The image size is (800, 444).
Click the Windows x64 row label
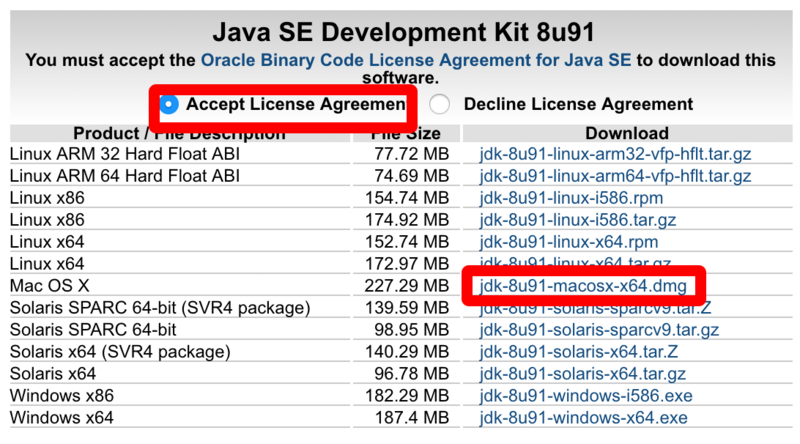[62, 417]
